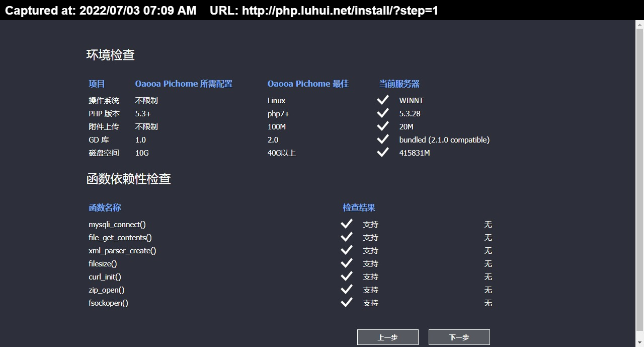Select the 函数依赖性检查 heading

[129, 179]
